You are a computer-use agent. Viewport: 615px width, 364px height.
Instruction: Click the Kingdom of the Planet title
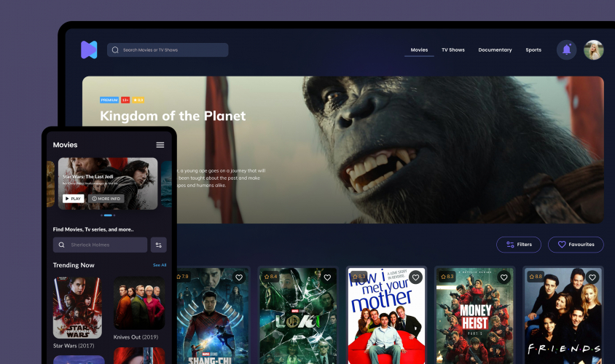coord(173,116)
